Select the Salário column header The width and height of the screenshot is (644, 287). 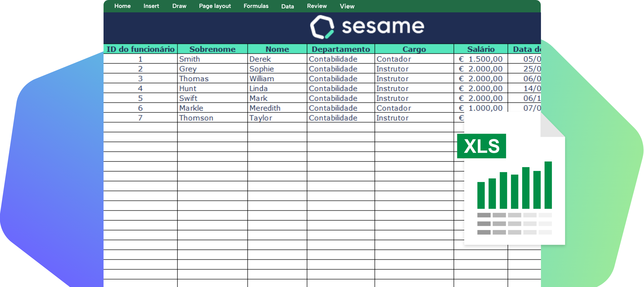[x=481, y=49]
